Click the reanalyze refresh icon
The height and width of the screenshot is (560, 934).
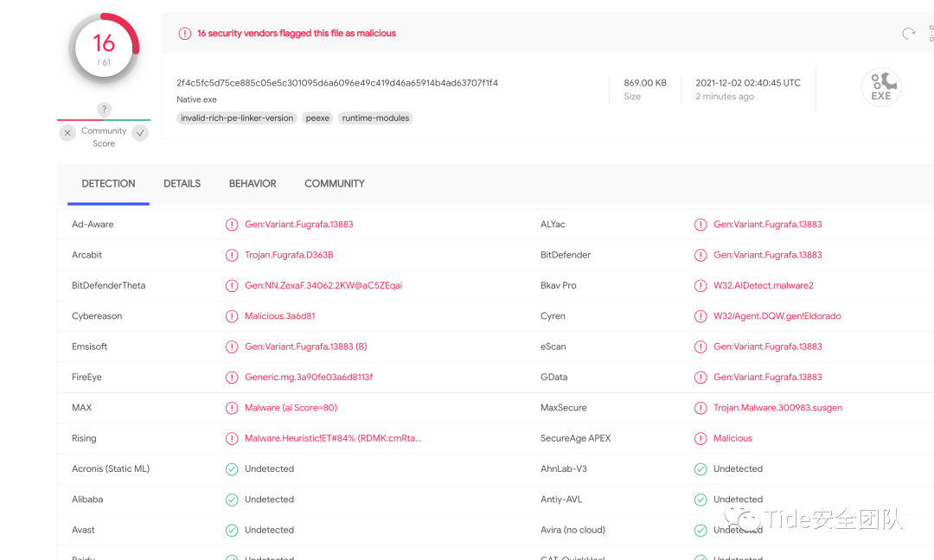click(908, 34)
